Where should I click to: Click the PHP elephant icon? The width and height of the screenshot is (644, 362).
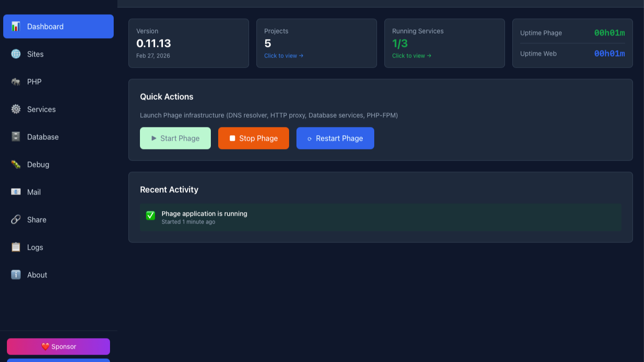(16, 81)
